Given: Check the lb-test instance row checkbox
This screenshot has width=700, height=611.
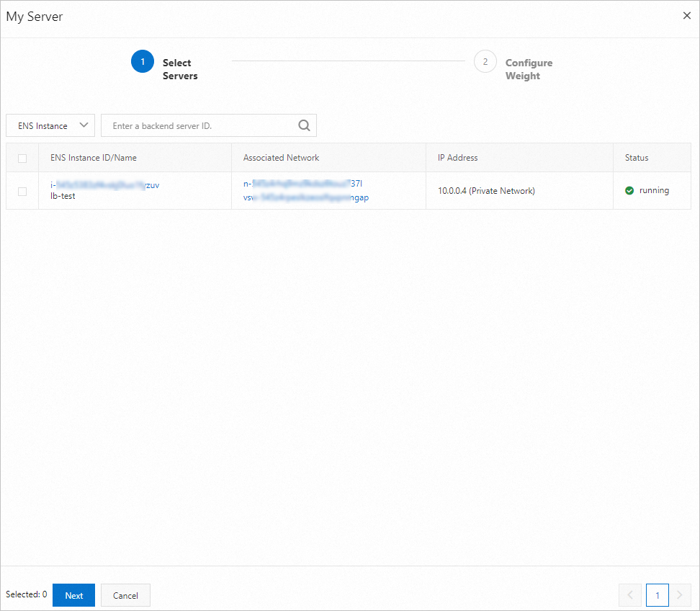Looking at the screenshot, I should pos(22,192).
